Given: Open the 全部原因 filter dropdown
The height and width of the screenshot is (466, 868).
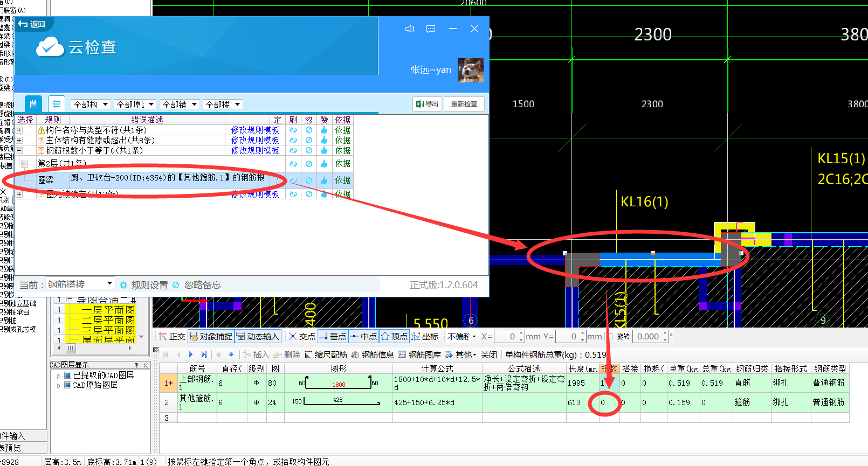Looking at the screenshot, I should click(x=135, y=104).
